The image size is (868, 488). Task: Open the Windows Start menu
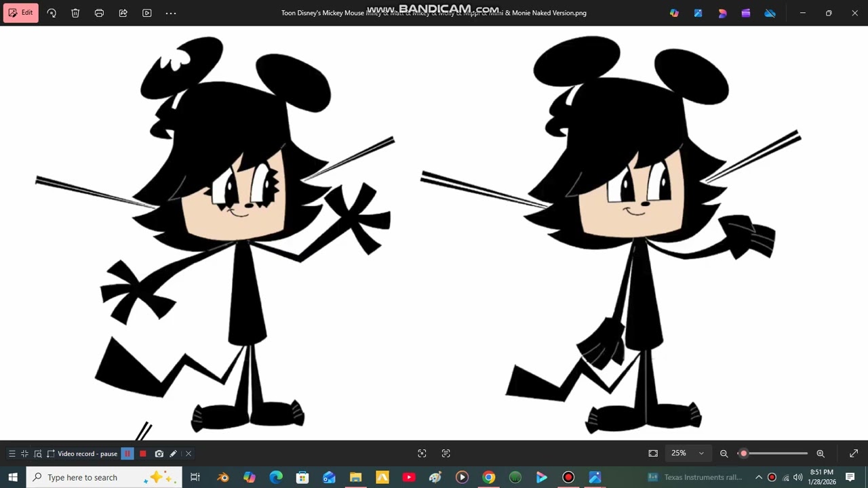click(13, 477)
